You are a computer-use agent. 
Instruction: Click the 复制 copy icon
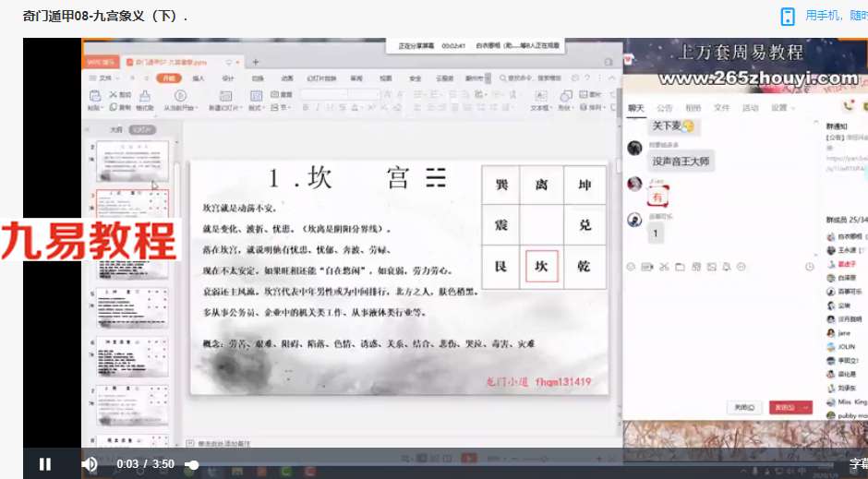pos(113,107)
